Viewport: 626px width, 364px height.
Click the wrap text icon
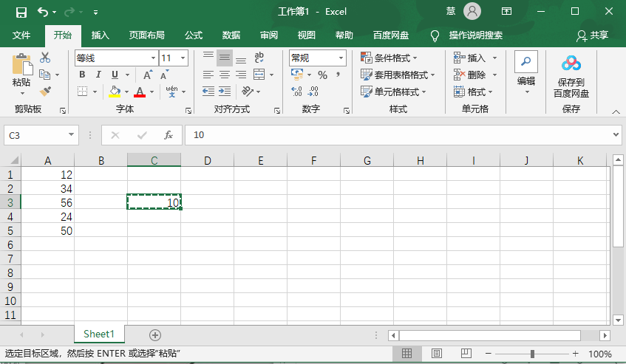click(259, 58)
